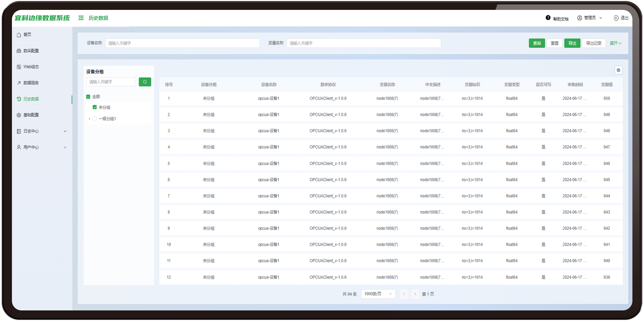Click the 变量名称 keyword input field
Viewport: 644px width, 322px height.
click(364, 43)
